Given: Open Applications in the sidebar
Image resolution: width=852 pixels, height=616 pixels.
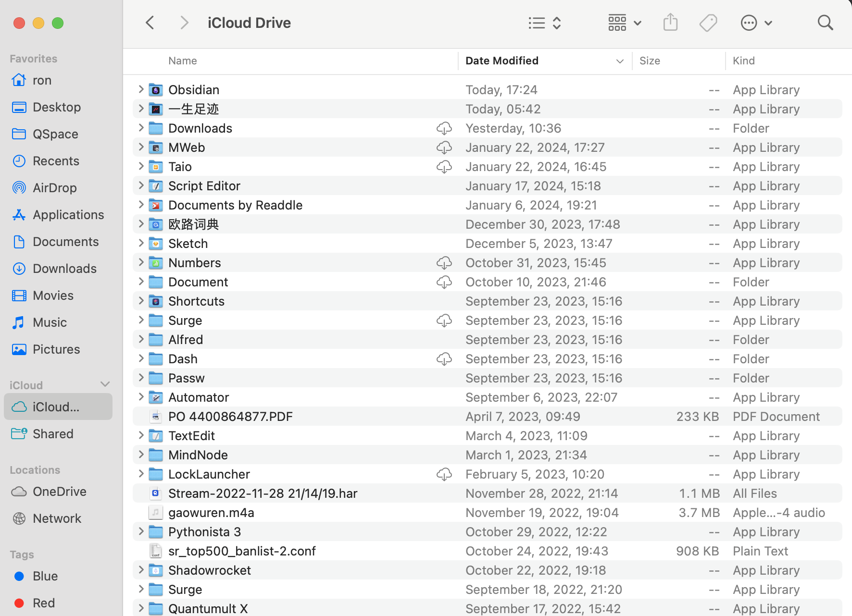Looking at the screenshot, I should click(x=58, y=215).
